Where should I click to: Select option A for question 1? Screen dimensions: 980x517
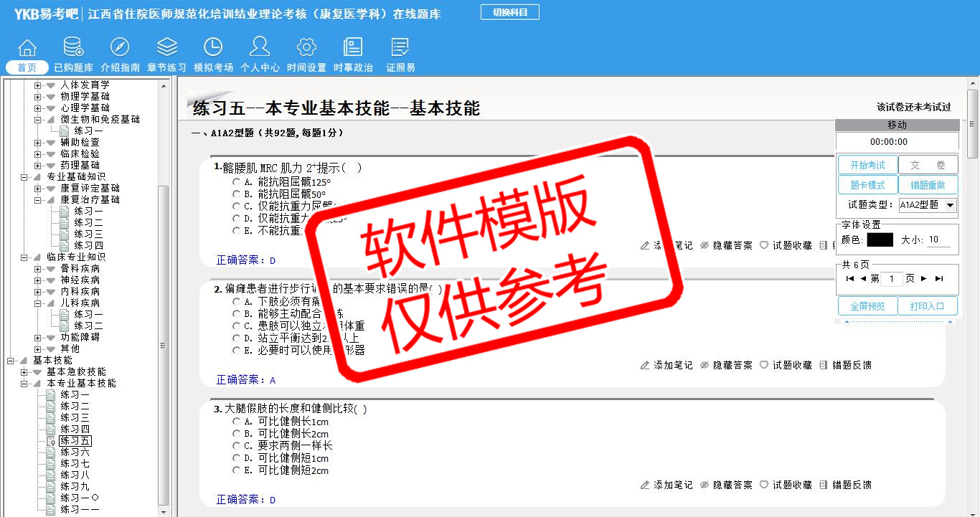click(237, 182)
